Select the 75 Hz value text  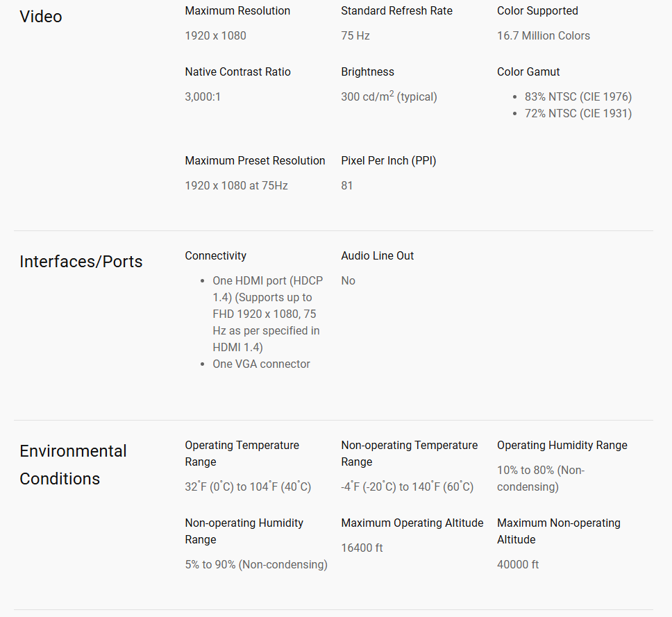pos(355,35)
